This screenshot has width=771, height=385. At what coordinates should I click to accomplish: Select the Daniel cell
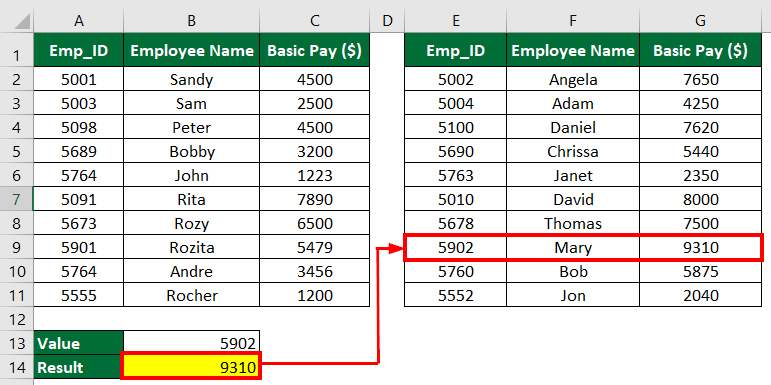click(x=573, y=127)
